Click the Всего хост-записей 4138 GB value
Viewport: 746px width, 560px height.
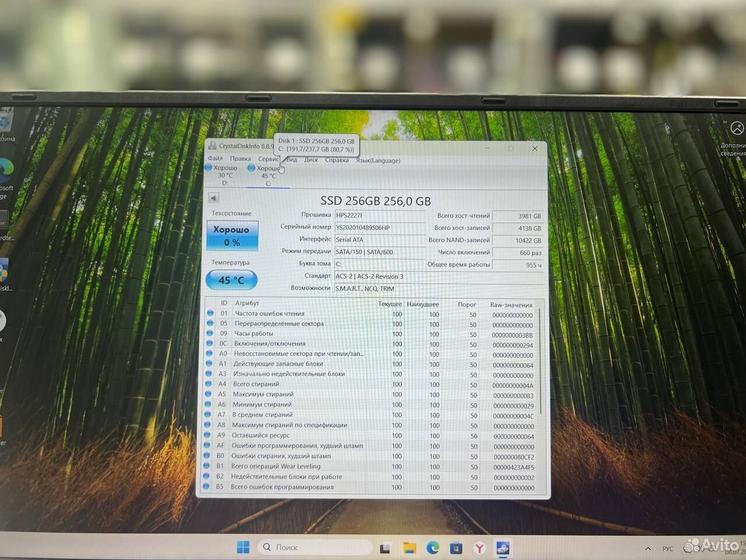click(518, 228)
